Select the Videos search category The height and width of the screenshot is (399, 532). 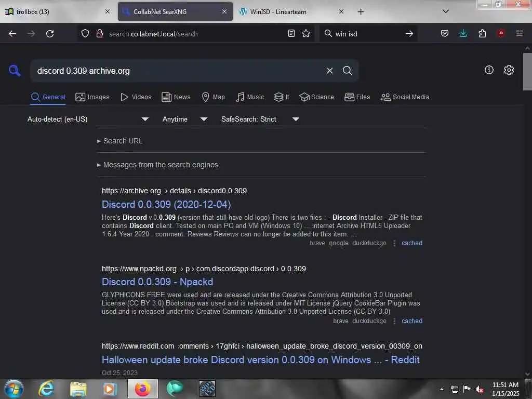(x=136, y=97)
